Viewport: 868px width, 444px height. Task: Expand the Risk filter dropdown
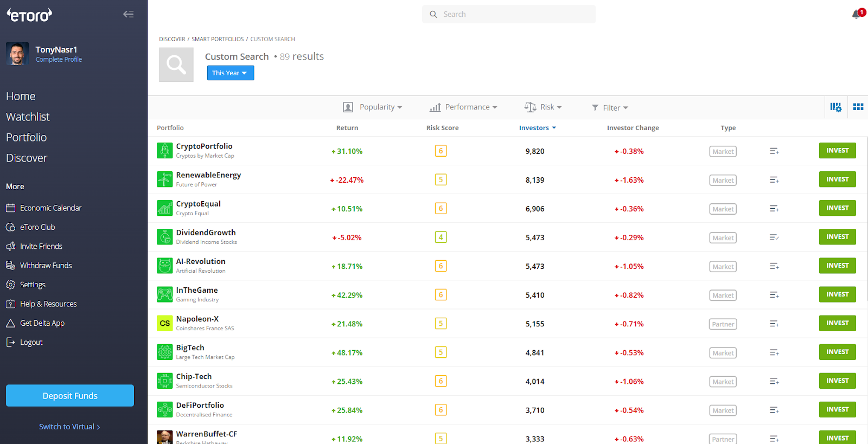[543, 107]
